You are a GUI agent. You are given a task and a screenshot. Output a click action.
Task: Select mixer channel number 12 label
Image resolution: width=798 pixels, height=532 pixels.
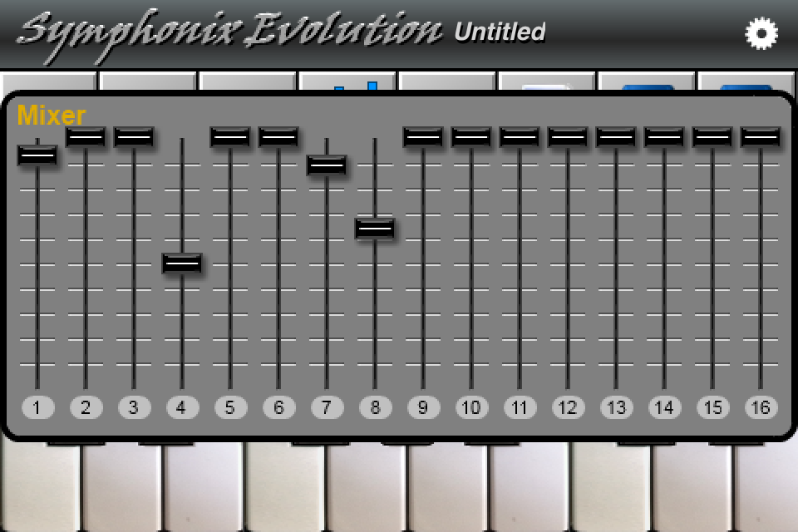coord(568,407)
